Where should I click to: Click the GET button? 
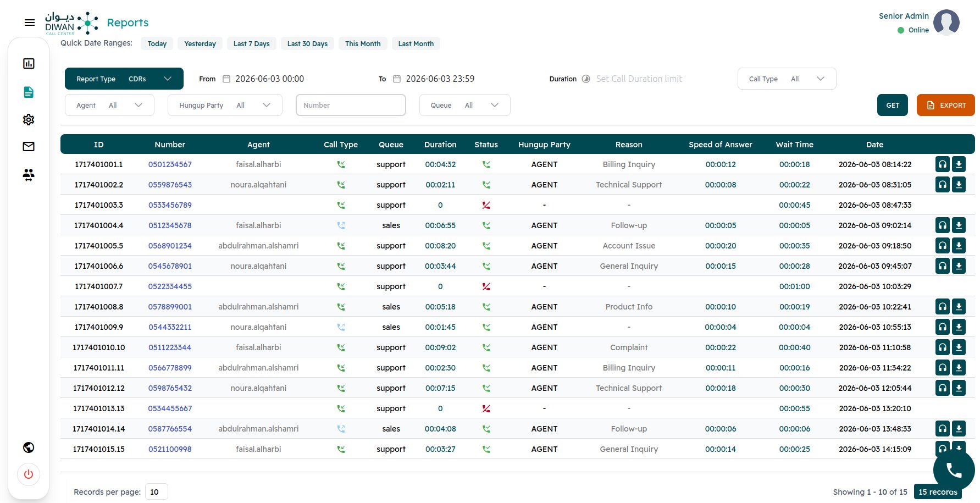coord(893,105)
